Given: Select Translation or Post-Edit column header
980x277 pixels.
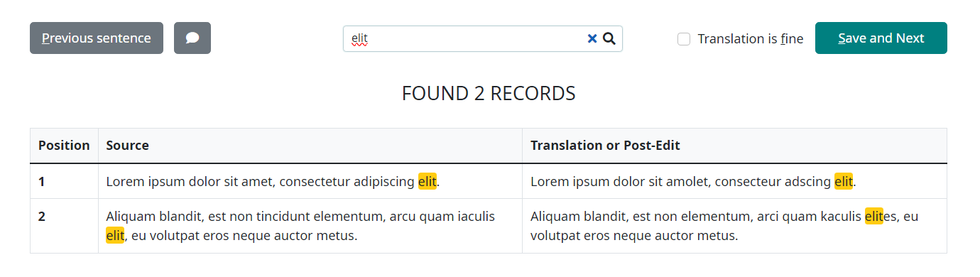Looking at the screenshot, I should pos(605,146).
